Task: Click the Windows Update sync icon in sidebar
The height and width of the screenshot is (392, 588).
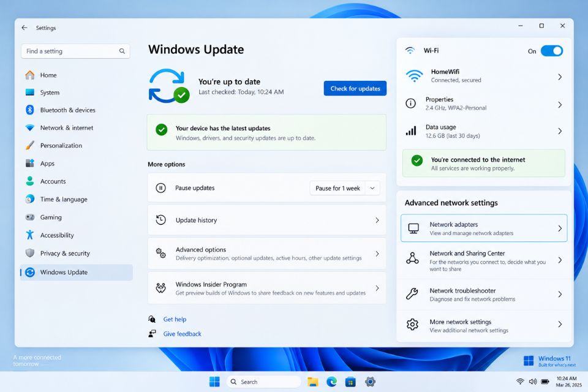Action: [x=29, y=273]
